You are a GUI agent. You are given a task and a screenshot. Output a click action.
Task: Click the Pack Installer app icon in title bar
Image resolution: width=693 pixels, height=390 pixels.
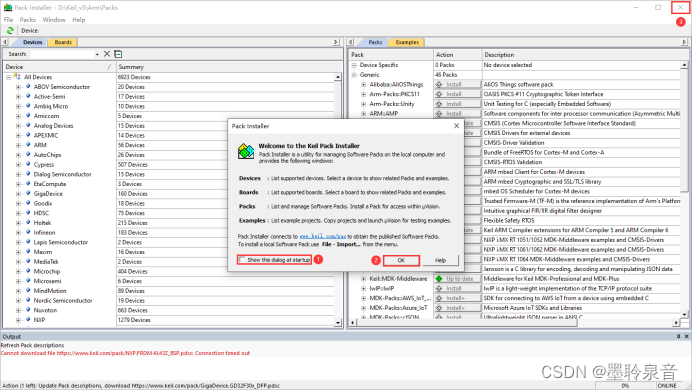coord(8,8)
